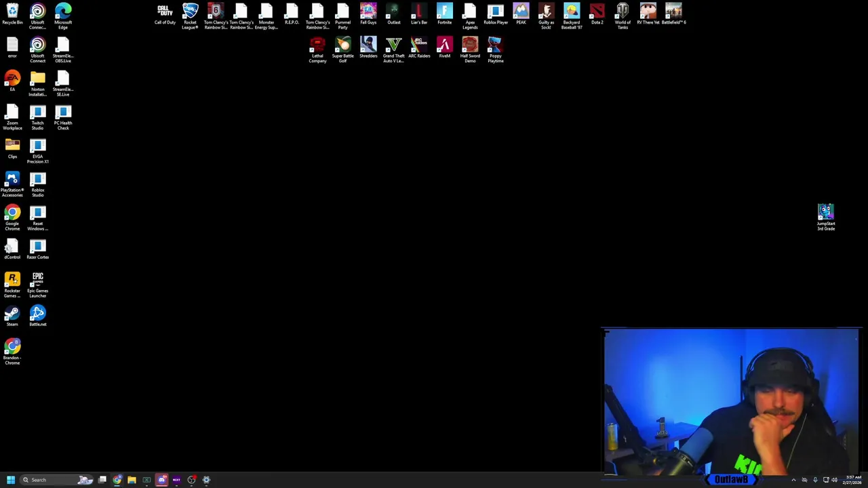The height and width of the screenshot is (488, 868).
Task: Select the JumpStart 3rd Grade shortcut
Action: click(826, 218)
